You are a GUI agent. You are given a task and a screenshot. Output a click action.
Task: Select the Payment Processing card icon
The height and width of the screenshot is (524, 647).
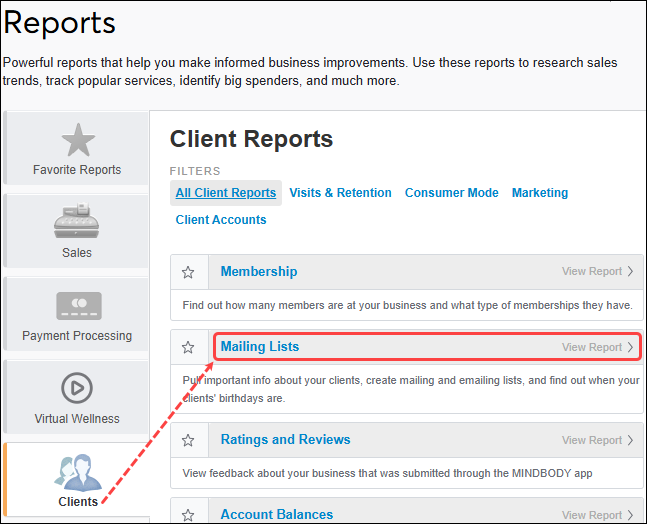77,306
